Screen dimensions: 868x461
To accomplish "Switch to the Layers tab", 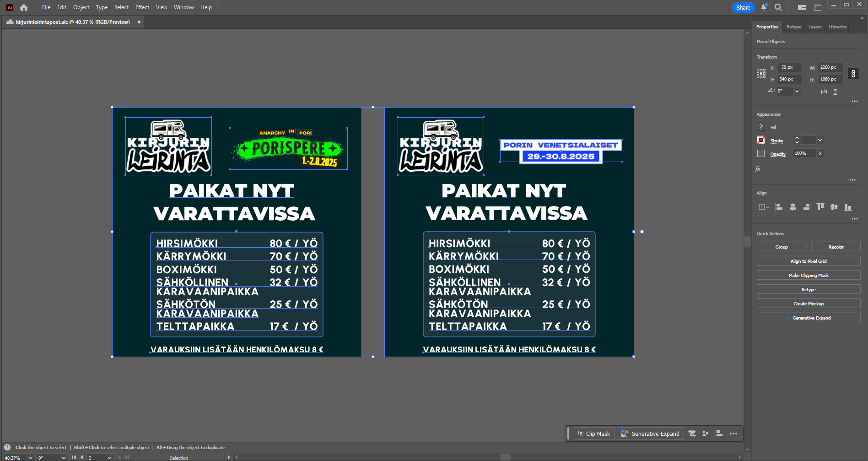I will 814,27.
